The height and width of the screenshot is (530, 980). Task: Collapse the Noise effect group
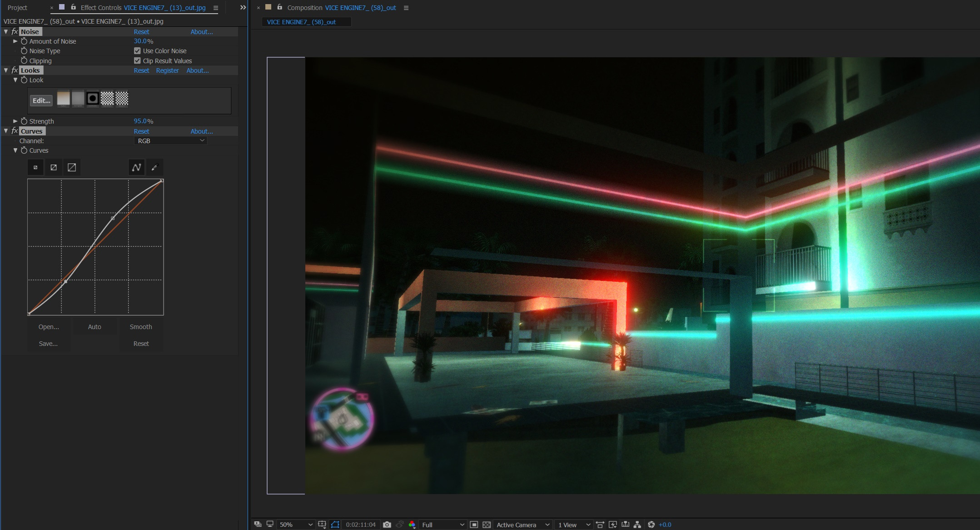point(6,32)
